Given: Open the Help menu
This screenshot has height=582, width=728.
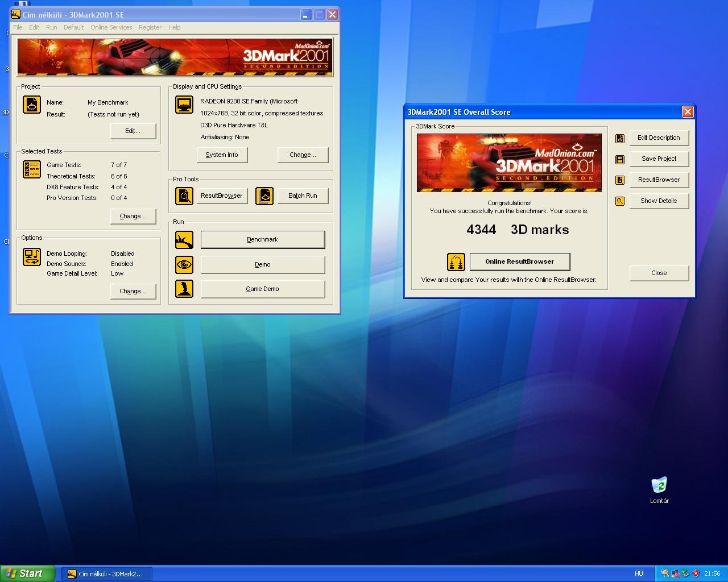Looking at the screenshot, I should (174, 27).
